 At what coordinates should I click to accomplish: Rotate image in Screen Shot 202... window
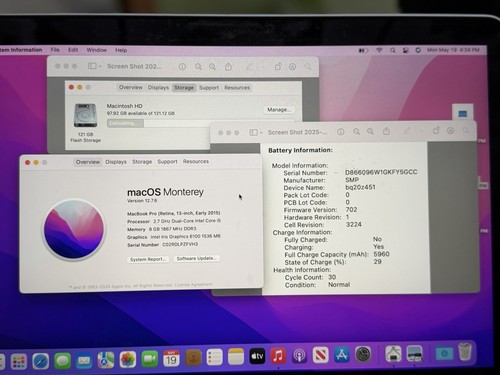(278, 67)
